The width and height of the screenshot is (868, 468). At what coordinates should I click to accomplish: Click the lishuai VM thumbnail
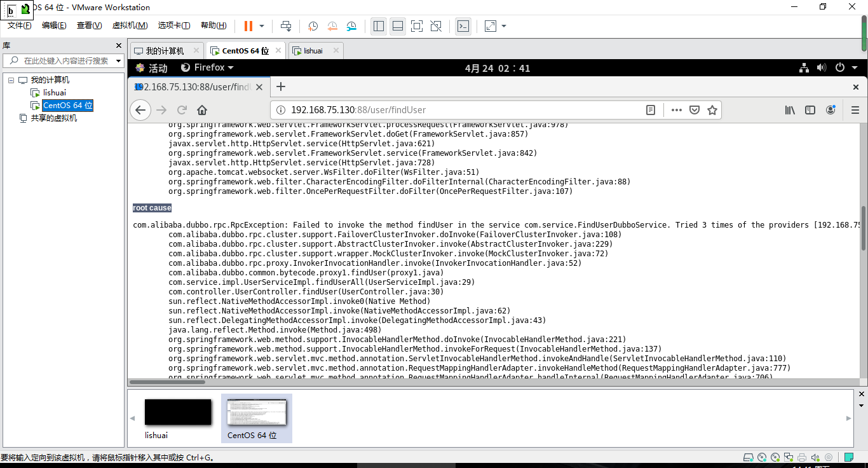178,412
